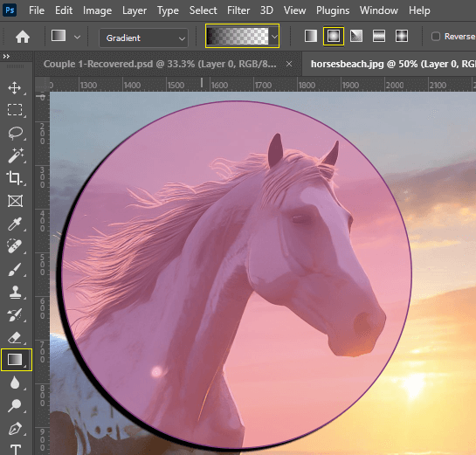The height and width of the screenshot is (455, 476).
Task: Open the Select menu
Action: pyautogui.click(x=204, y=10)
